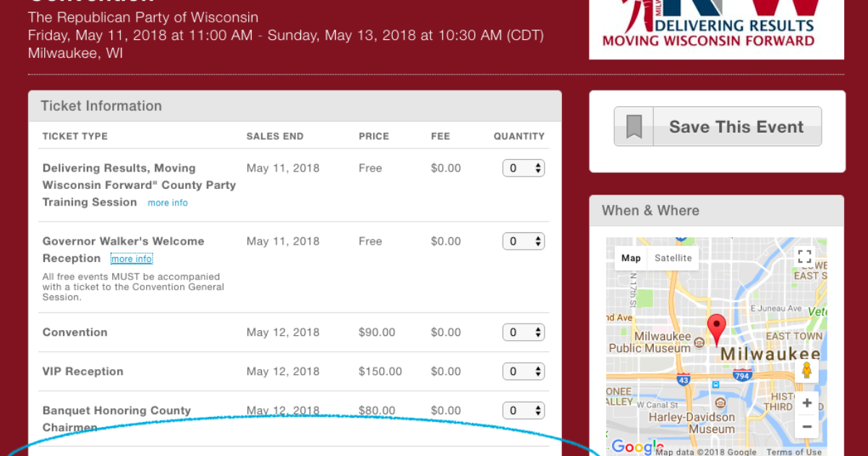Select the Map view tab
The image size is (868, 456).
click(x=631, y=258)
